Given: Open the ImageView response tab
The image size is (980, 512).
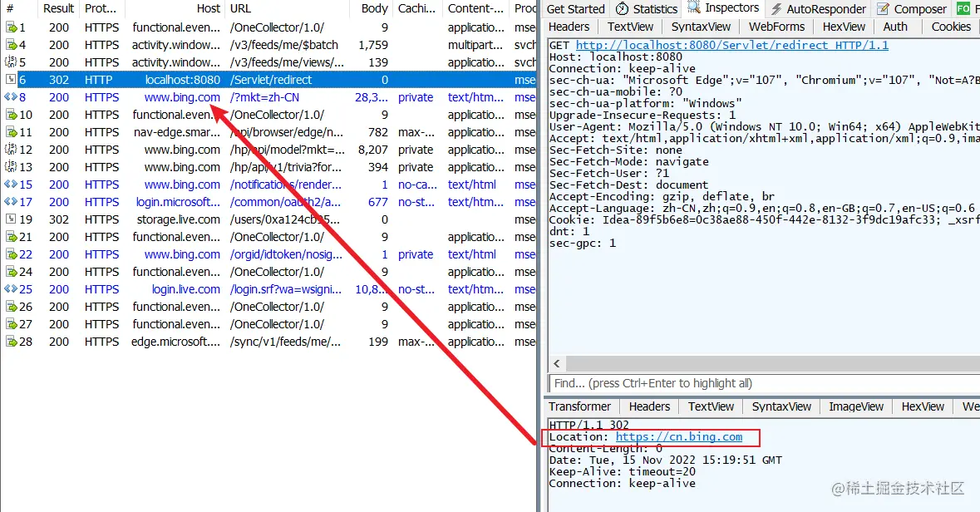Looking at the screenshot, I should [x=855, y=406].
